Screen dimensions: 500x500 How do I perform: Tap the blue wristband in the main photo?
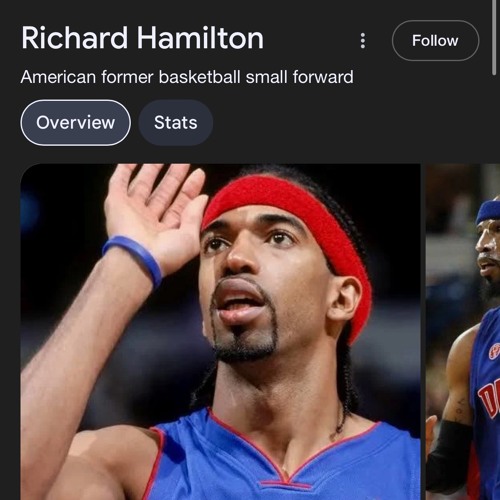(x=133, y=258)
